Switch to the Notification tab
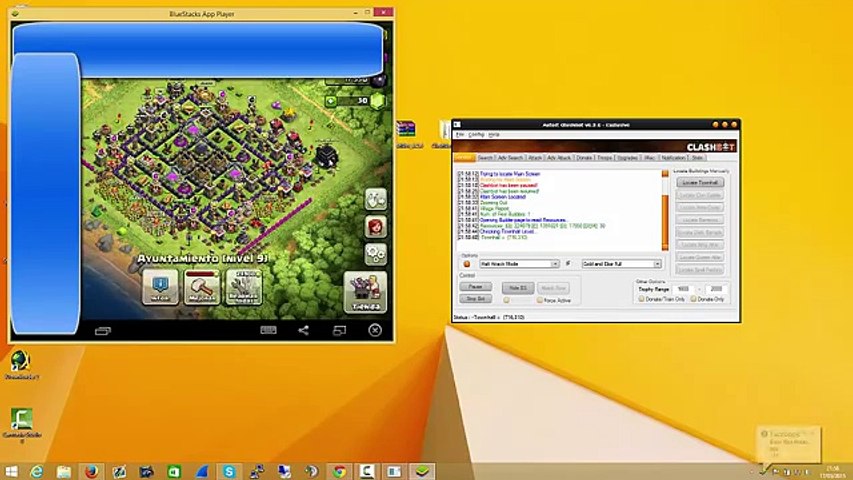853x480 pixels. [673, 158]
